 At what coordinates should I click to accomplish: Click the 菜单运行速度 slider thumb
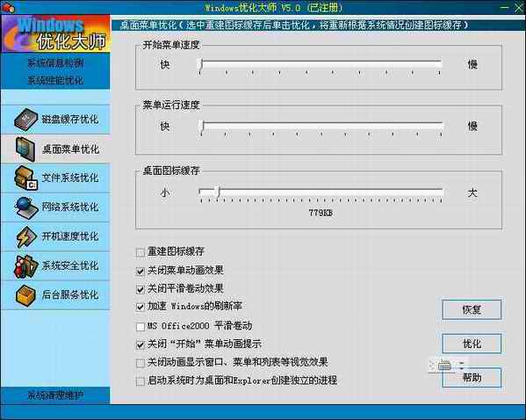(x=202, y=127)
